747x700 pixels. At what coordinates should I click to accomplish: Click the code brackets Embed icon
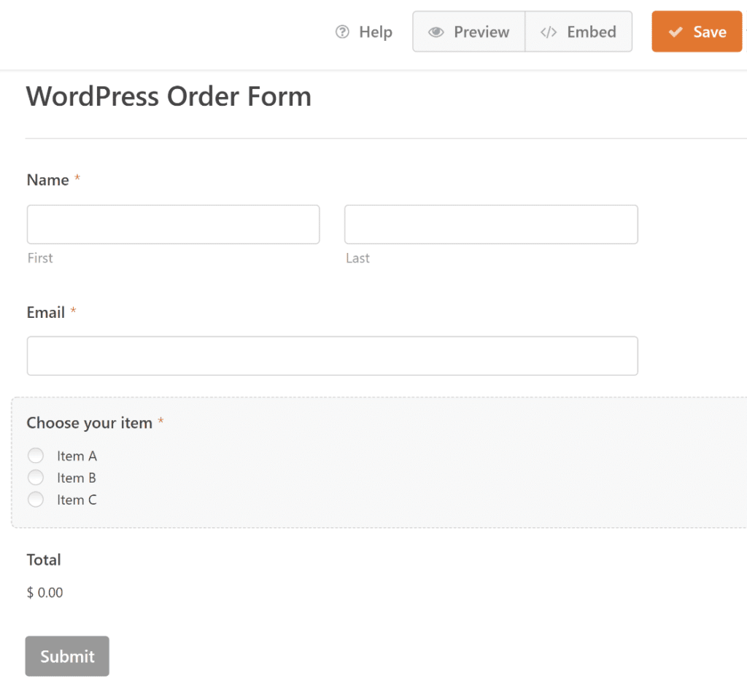pyautogui.click(x=549, y=32)
